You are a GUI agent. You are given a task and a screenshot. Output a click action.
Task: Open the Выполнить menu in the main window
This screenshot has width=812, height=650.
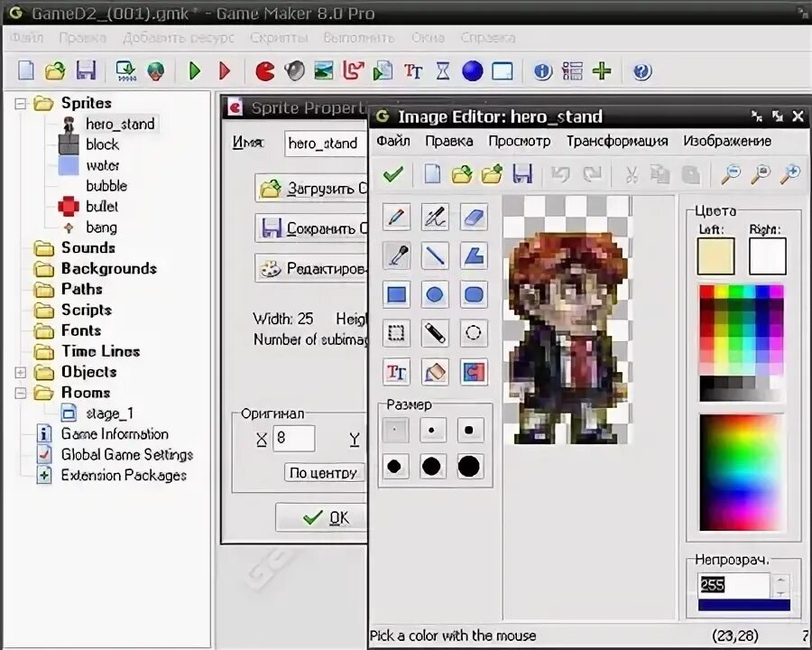tap(358, 38)
